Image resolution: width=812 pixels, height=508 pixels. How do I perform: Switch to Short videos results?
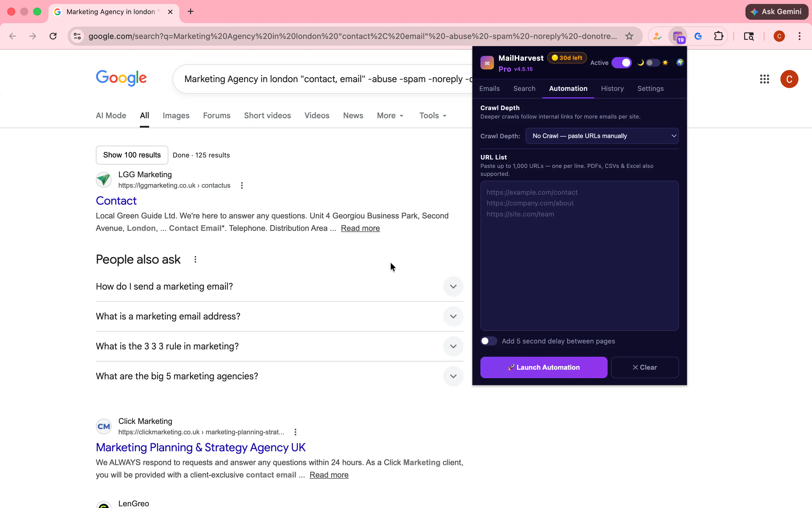tap(267, 116)
